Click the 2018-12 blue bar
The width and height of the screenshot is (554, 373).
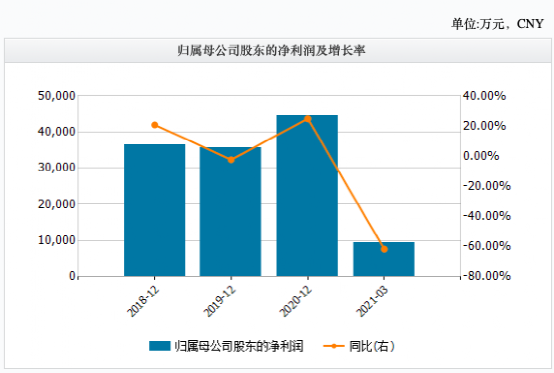(154, 210)
